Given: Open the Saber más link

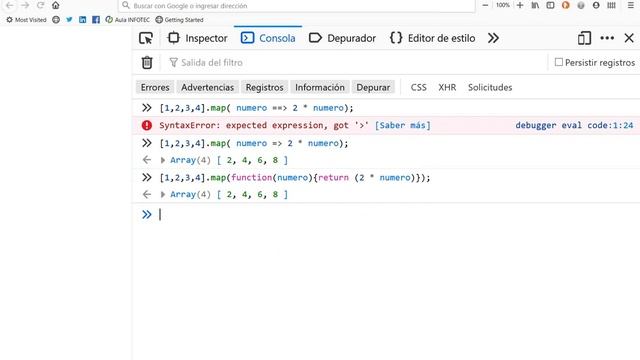Looking at the screenshot, I should (x=402, y=125).
